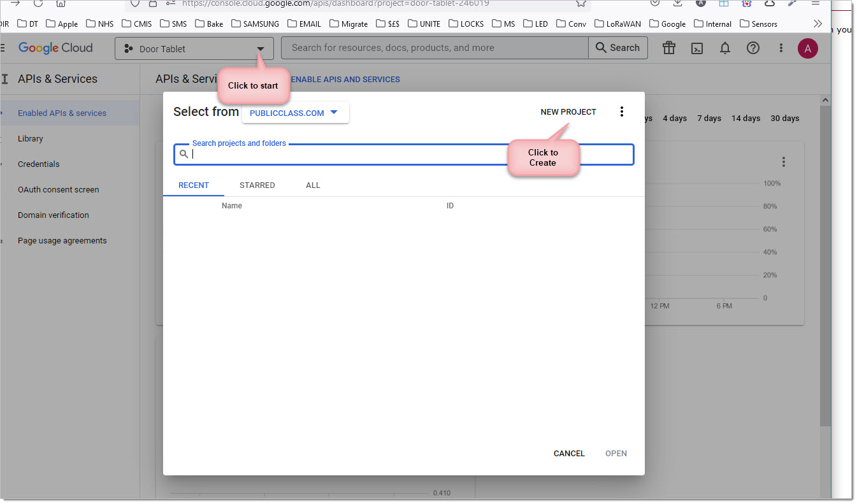Click the NEW PROJECT button
857x504 pixels.
click(x=568, y=112)
